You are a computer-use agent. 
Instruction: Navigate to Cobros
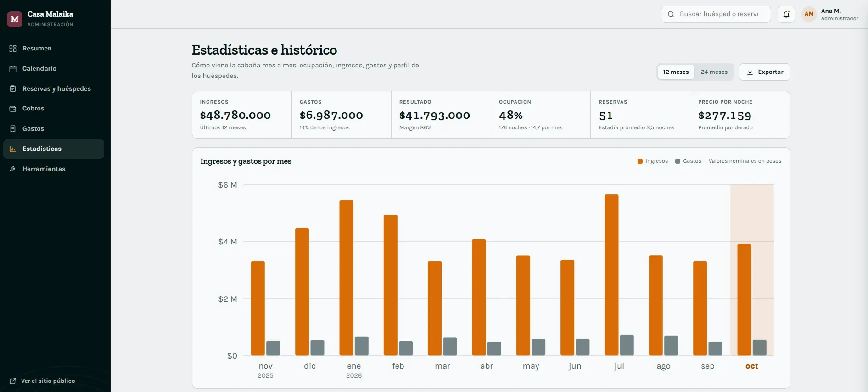[x=54, y=109]
